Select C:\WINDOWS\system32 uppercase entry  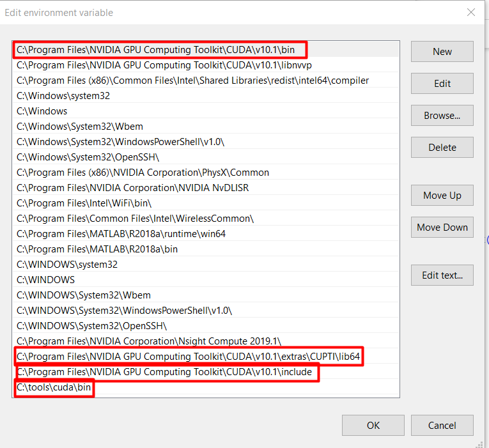coord(206,264)
